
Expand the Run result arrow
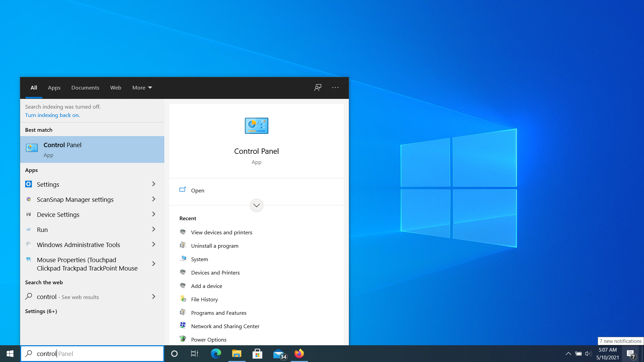(154, 229)
